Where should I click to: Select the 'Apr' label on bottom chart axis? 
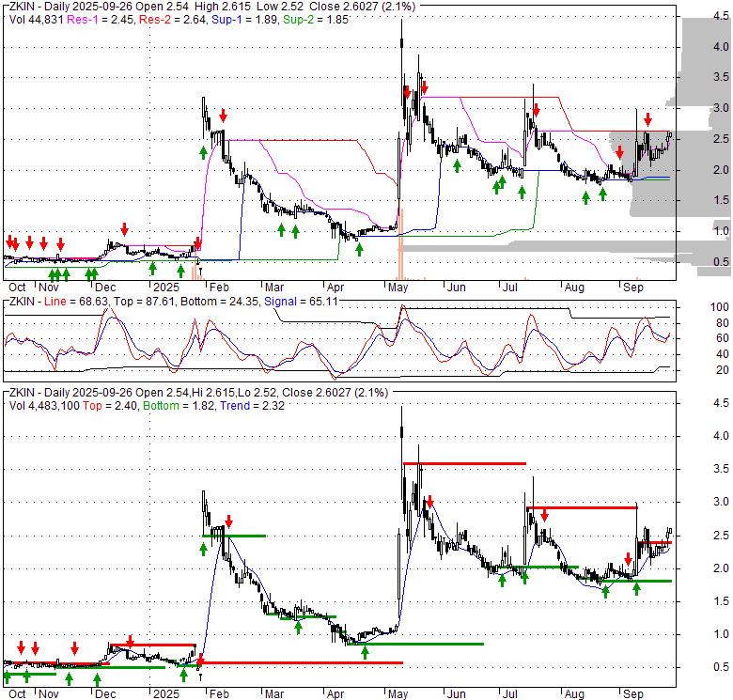click(x=335, y=694)
